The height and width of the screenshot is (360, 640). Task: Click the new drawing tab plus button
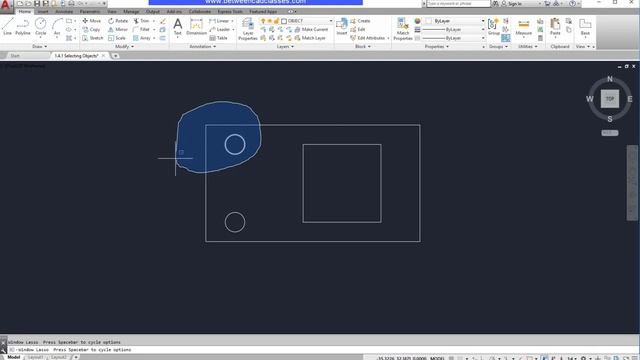tap(116, 56)
